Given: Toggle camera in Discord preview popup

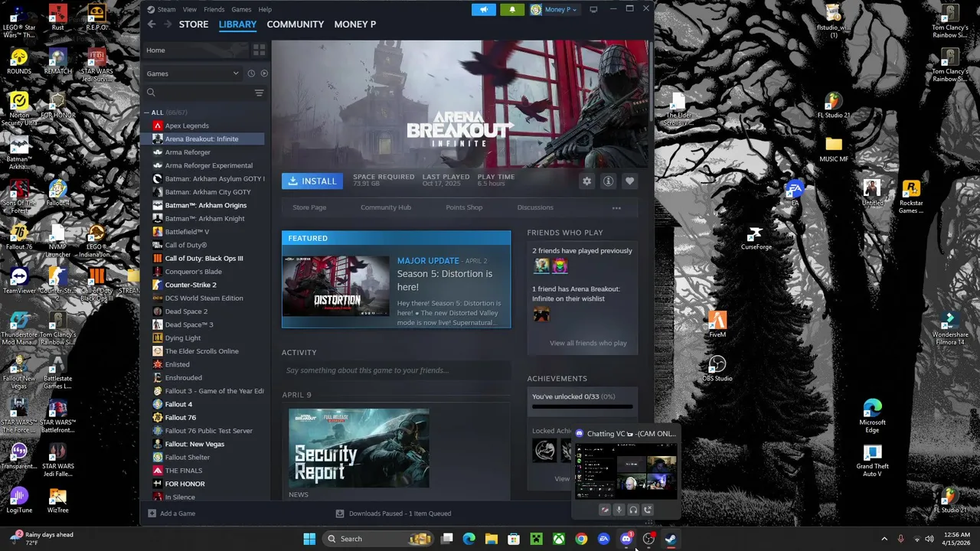Looking at the screenshot, I should [x=605, y=510].
